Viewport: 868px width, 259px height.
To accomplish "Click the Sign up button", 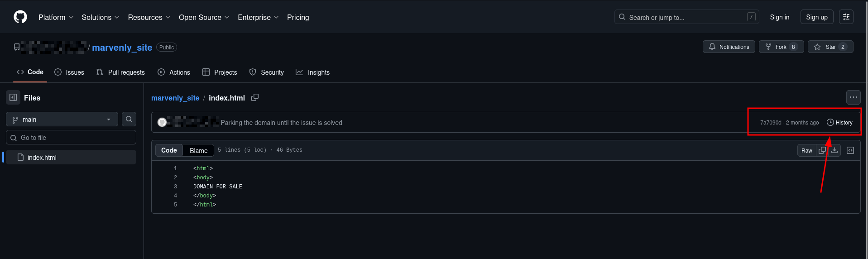I will pos(816,17).
